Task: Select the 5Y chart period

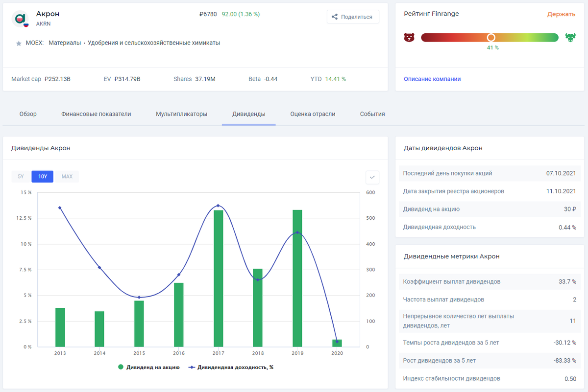Action: (21, 176)
